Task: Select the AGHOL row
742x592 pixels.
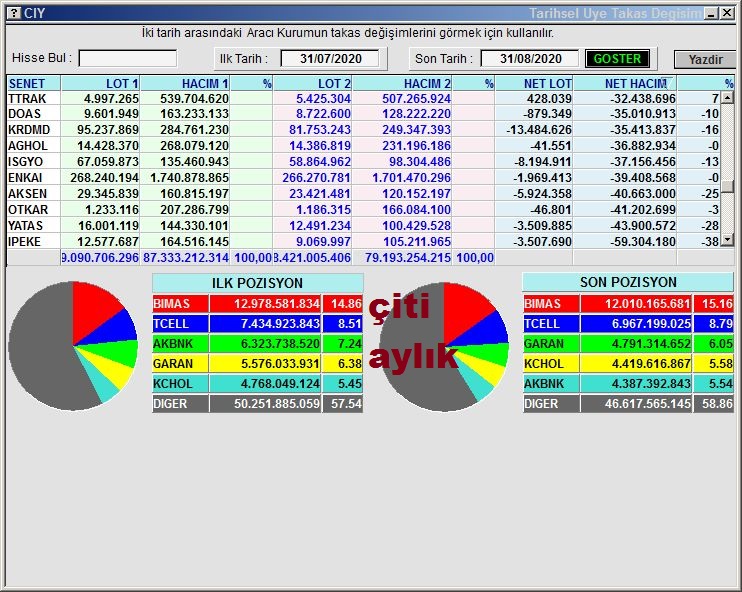Action: [363, 146]
